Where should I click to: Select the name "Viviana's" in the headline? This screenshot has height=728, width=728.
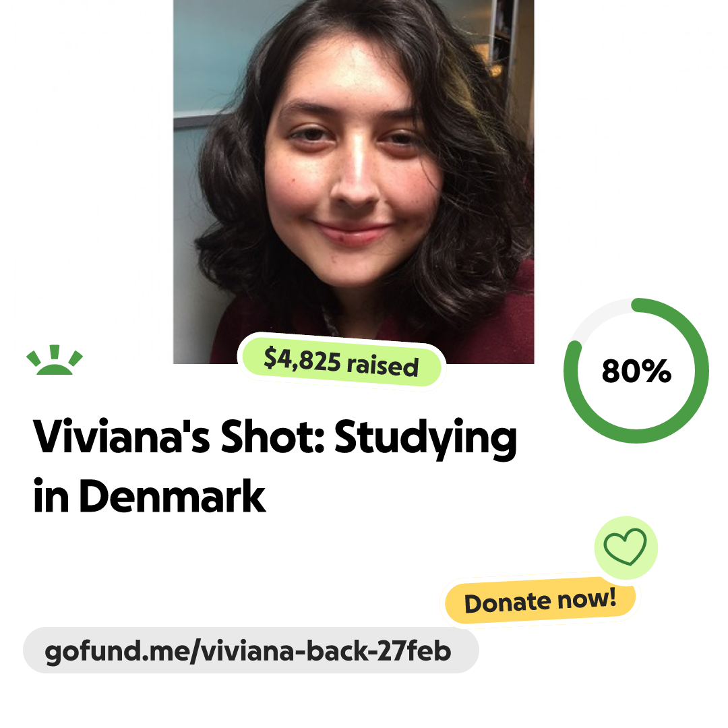tap(121, 436)
